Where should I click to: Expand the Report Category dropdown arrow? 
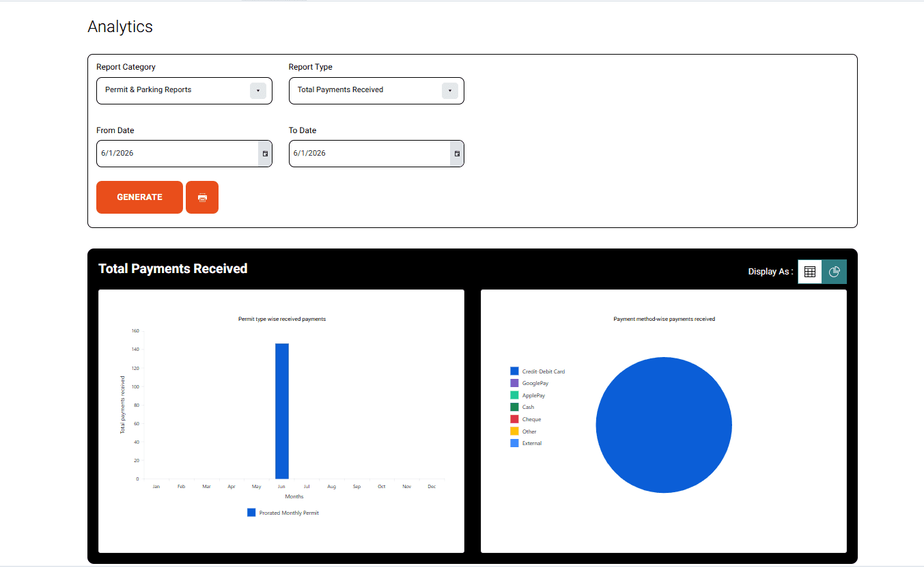[x=257, y=91]
